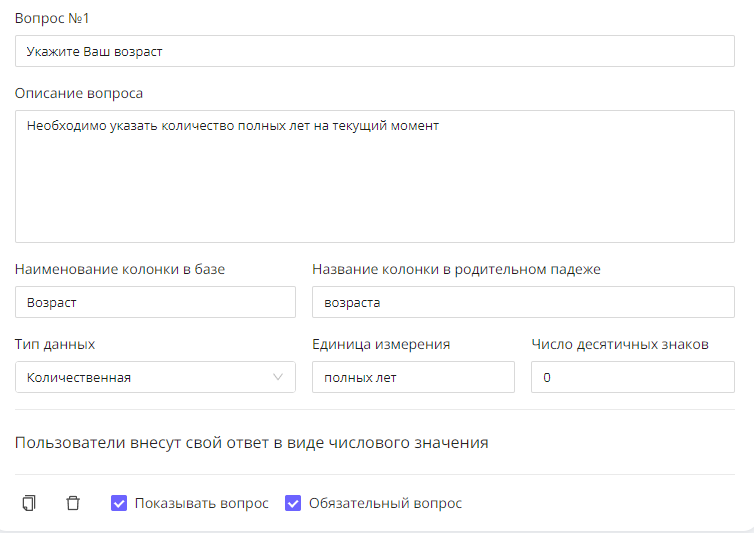754x533 pixels.
Task: Click the column name field containing 'Возраст'
Action: coord(155,301)
